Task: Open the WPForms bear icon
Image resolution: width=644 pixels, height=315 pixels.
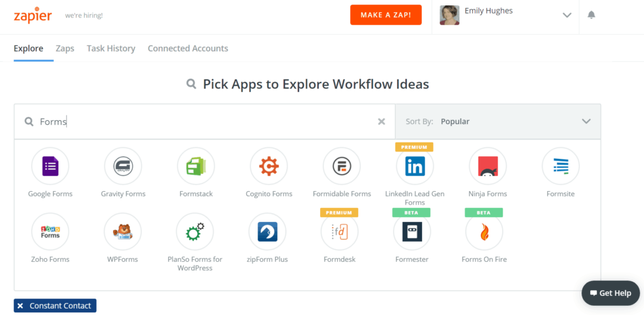Action: (x=123, y=232)
